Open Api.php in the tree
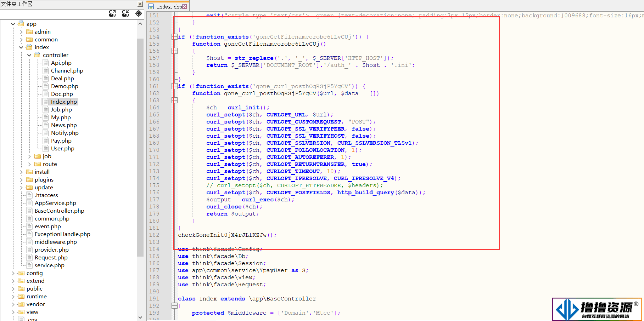The width and height of the screenshot is (644, 321). coord(61,63)
